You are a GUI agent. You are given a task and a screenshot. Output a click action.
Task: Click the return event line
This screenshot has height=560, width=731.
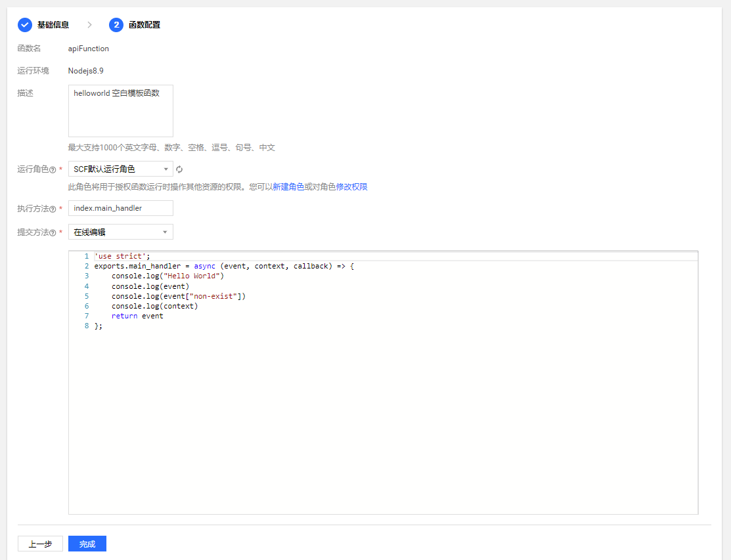tap(137, 316)
